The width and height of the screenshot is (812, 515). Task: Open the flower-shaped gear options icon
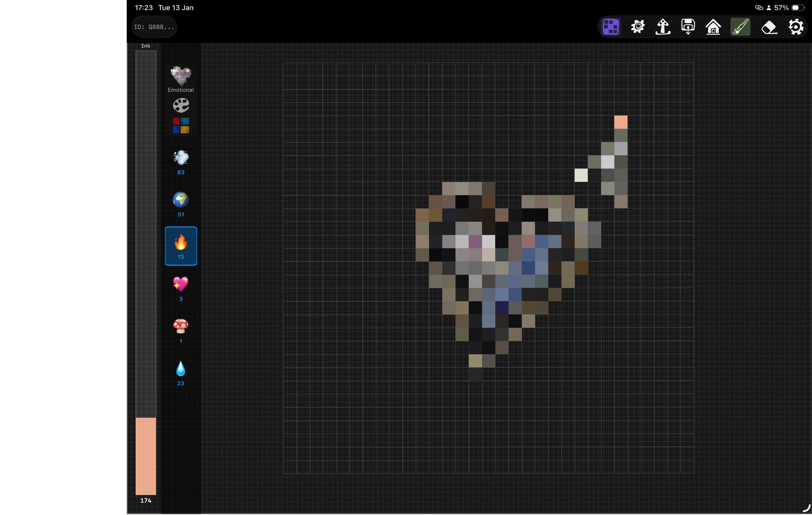(x=637, y=27)
